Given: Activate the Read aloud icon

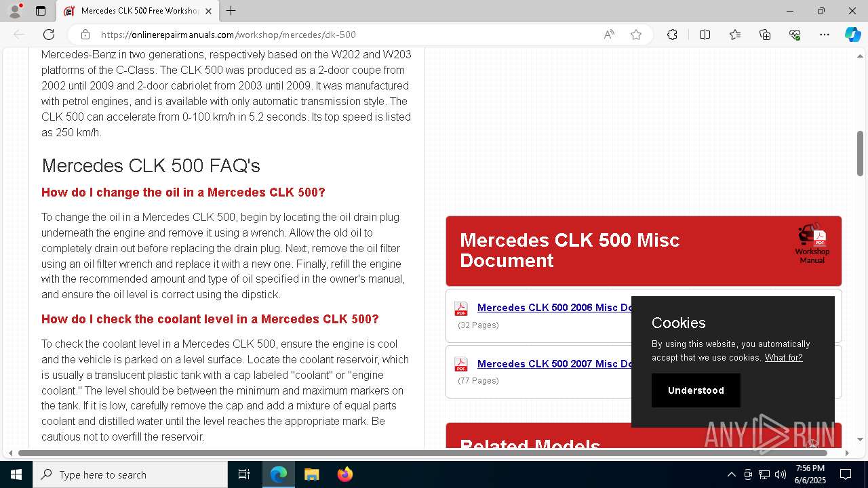Looking at the screenshot, I should [609, 35].
